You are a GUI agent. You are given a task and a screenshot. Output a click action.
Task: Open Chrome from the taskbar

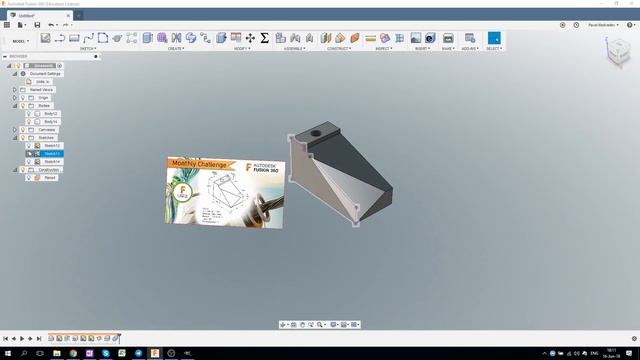73,353
